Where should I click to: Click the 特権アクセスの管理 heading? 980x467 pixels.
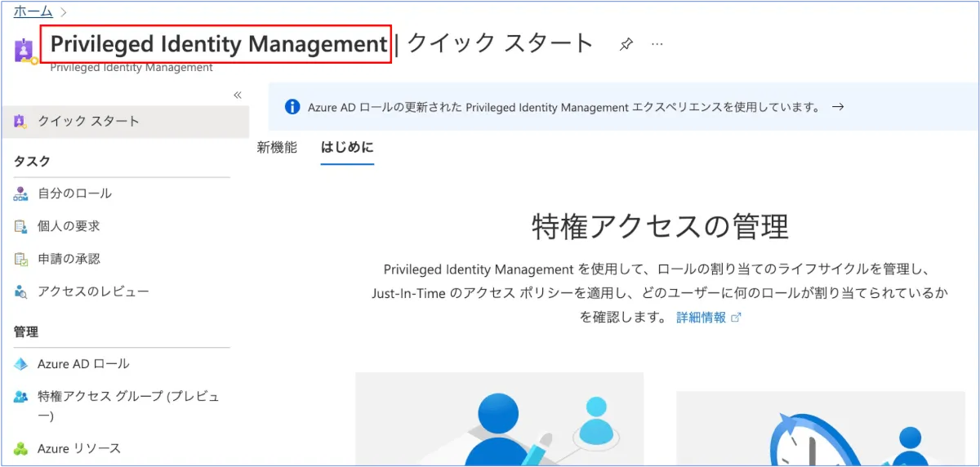(660, 225)
